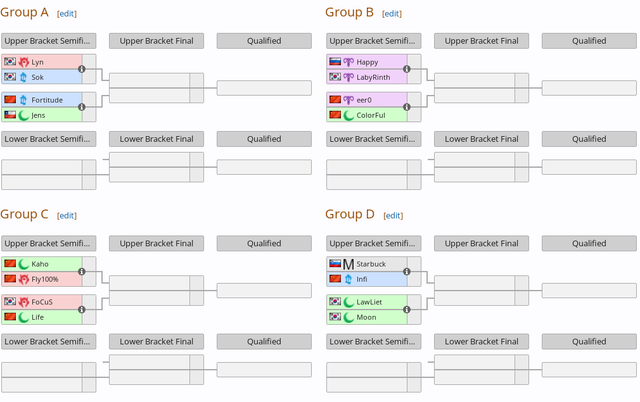Show match details for Happy vs LabyRinth
This screenshot has height=402, width=640.
coord(407,69)
